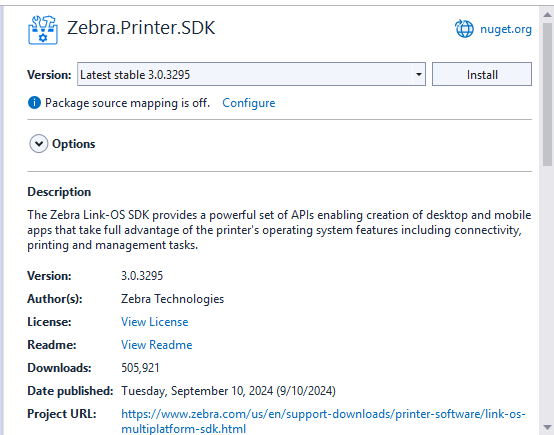Image resolution: width=554 pixels, height=435 pixels.
Task: Click the Zebra Technologies author text
Action: (x=172, y=299)
